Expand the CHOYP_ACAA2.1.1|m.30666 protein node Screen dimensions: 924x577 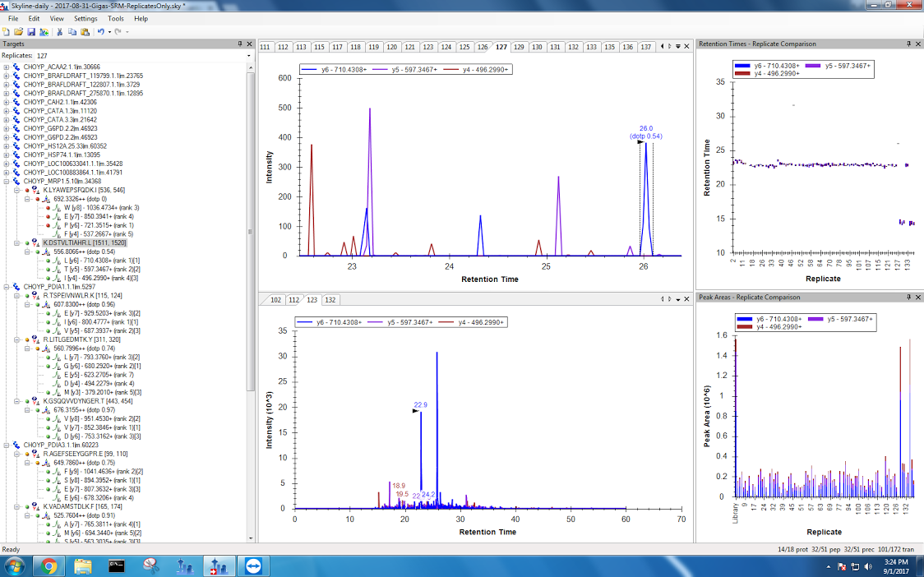click(7, 67)
